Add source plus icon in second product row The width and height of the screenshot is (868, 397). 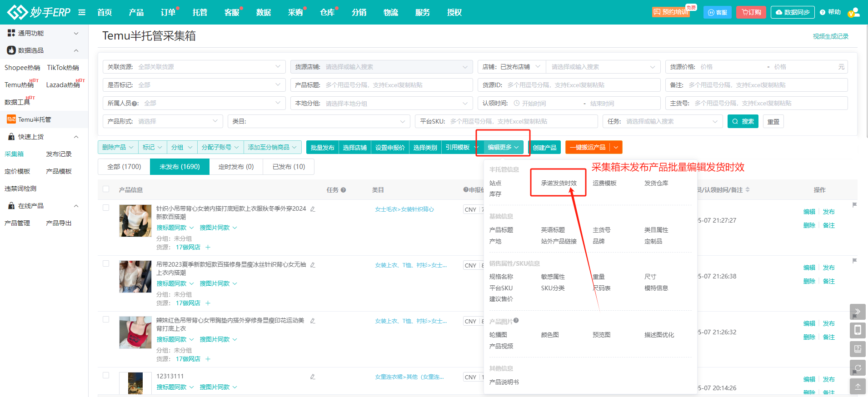(208, 303)
